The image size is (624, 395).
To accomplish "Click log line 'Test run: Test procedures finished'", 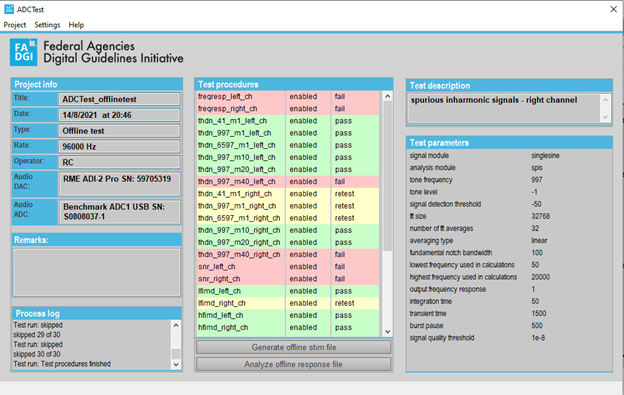I will pyautogui.click(x=62, y=364).
